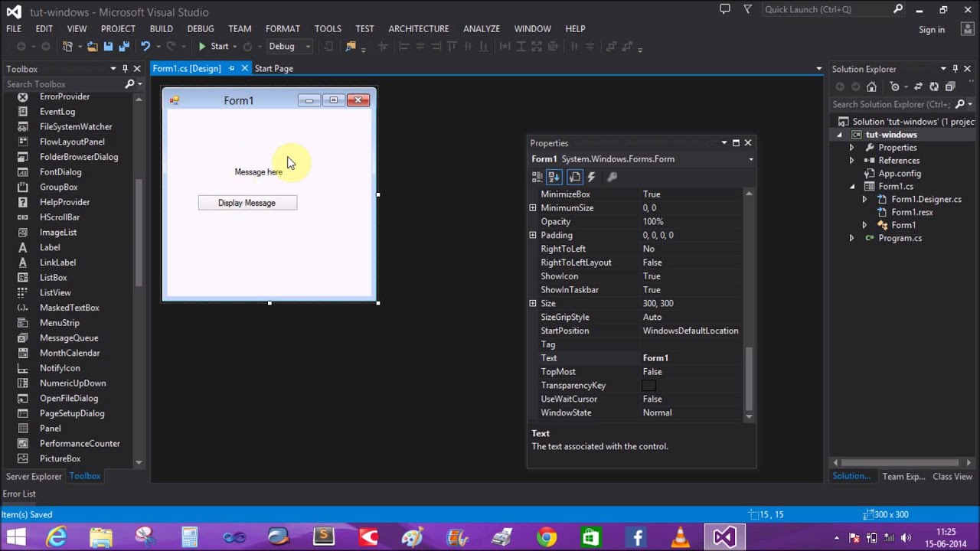
Task: Click Display Message button on form
Action: tap(247, 203)
